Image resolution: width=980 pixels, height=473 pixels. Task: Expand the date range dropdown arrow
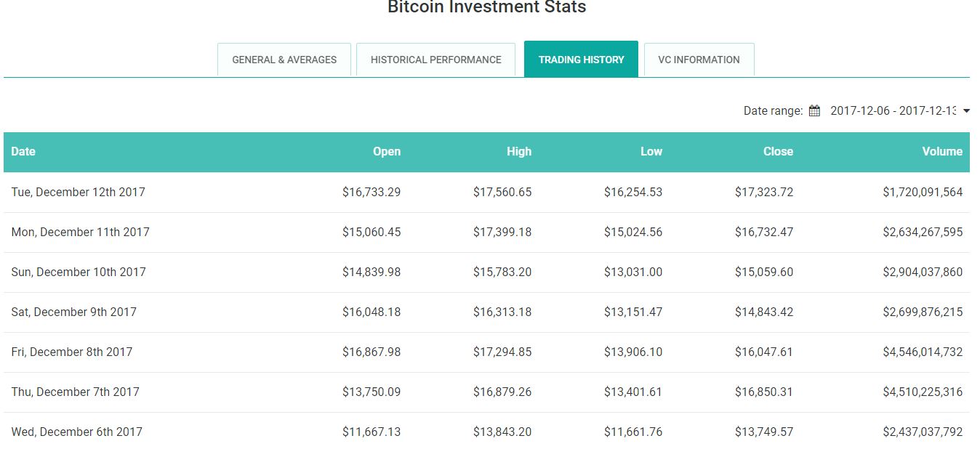(966, 111)
